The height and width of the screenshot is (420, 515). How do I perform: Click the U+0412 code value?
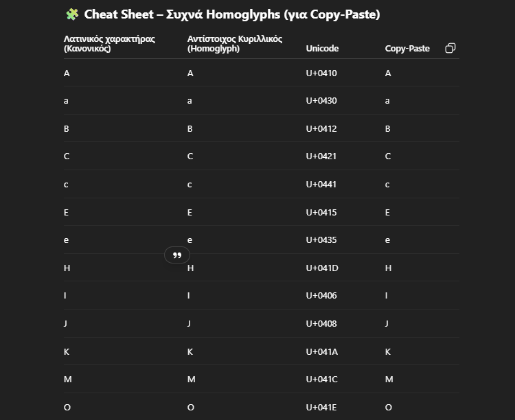321,129
